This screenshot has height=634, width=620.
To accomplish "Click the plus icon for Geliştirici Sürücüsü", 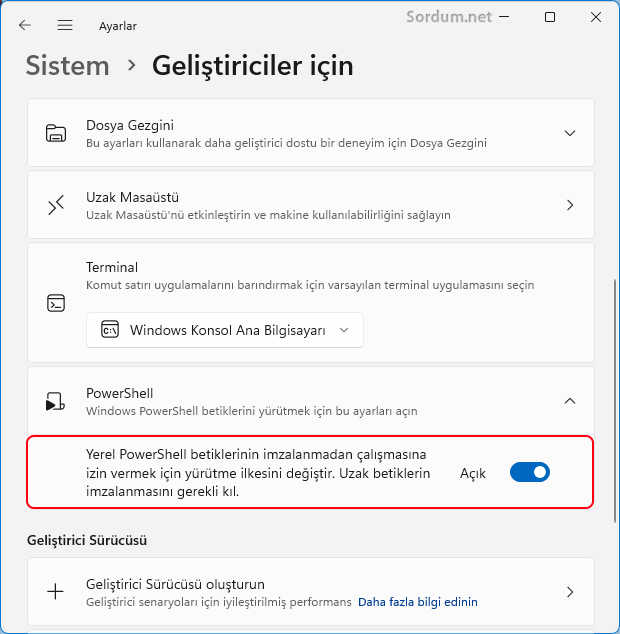I will click(x=56, y=591).
